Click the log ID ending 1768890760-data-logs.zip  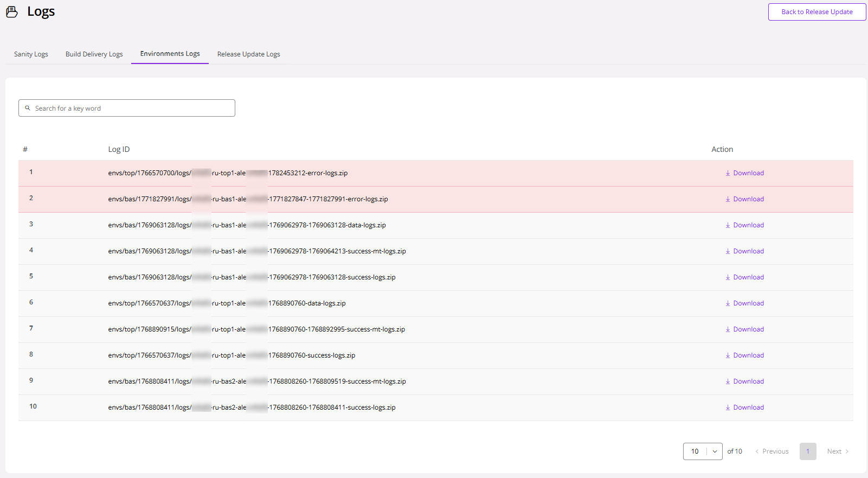[x=227, y=303]
